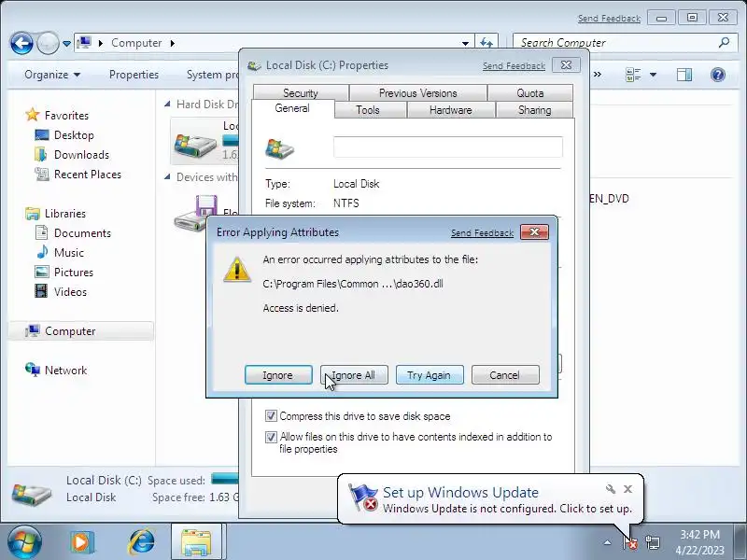This screenshot has width=747, height=560.
Task: Click the Ignore All button
Action: click(x=354, y=375)
